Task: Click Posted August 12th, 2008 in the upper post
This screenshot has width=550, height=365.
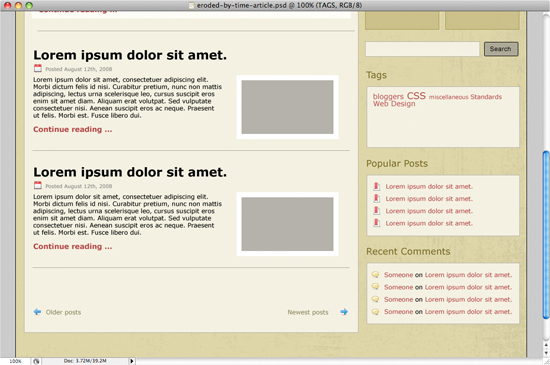Action: click(79, 69)
